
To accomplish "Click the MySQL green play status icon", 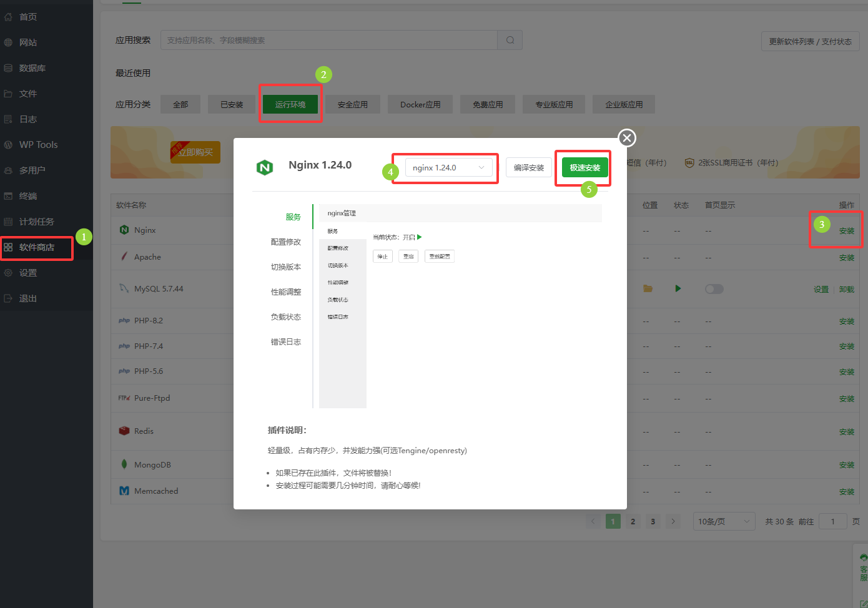I will [678, 288].
